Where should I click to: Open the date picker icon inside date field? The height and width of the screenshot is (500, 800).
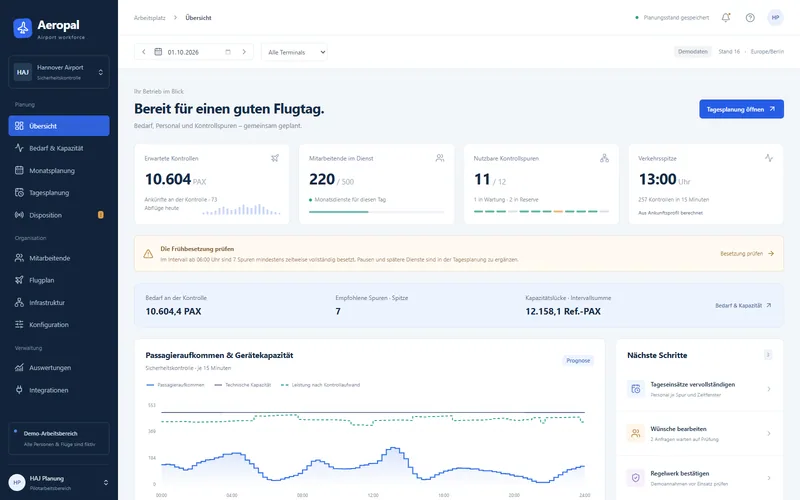(x=228, y=52)
